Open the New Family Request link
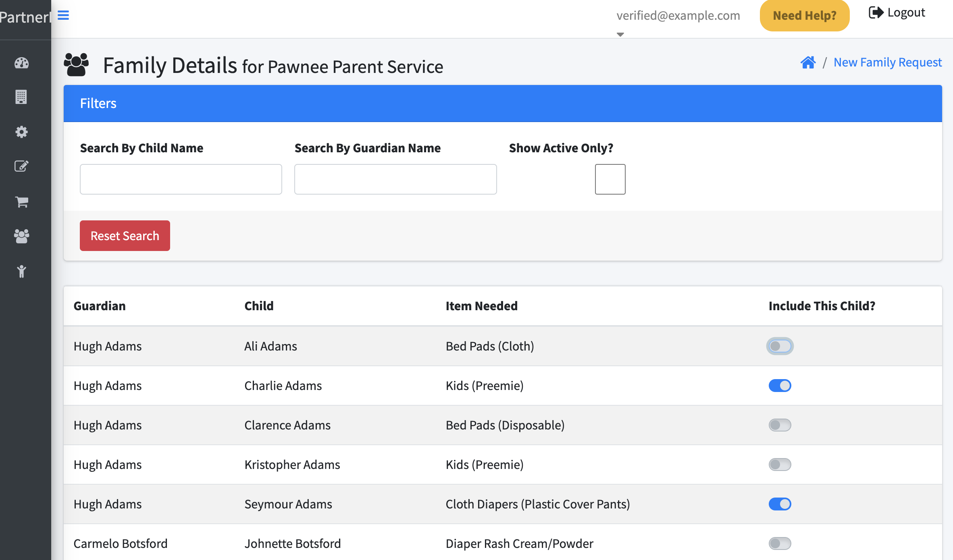 887,62
